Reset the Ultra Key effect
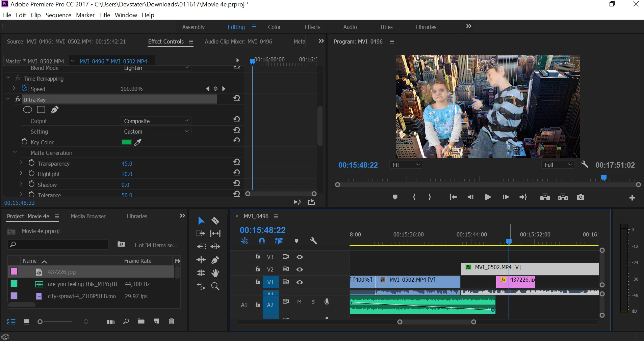Viewport: 644px width, 341px height. [x=236, y=98]
